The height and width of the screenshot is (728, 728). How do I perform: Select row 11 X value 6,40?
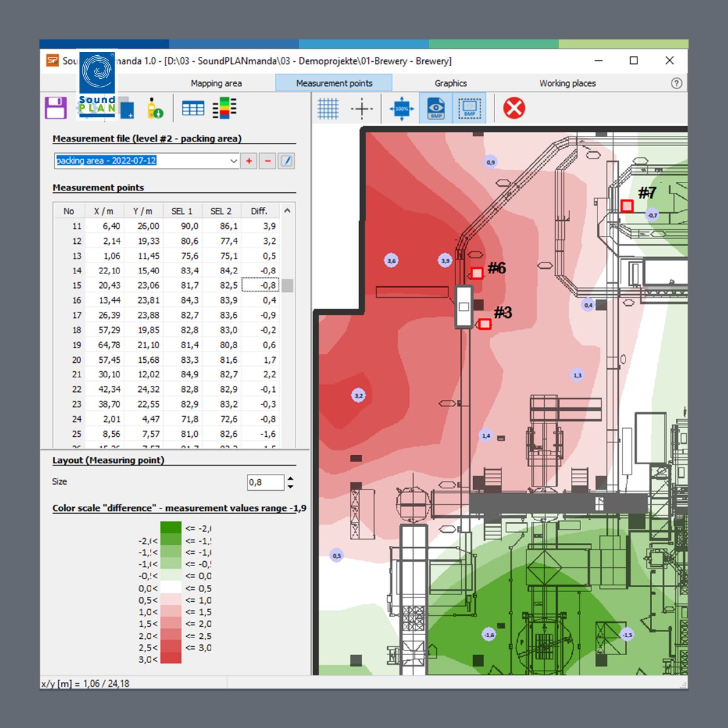(104, 226)
